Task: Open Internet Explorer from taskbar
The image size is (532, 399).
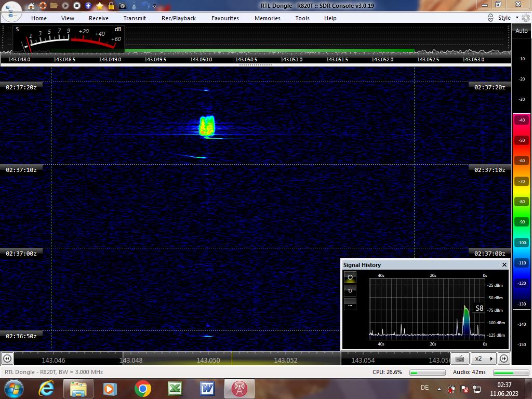Action: [46, 389]
